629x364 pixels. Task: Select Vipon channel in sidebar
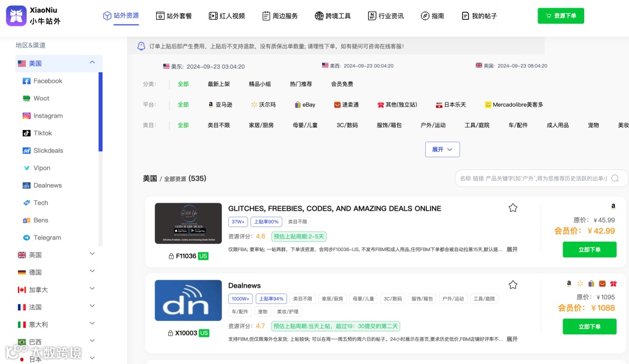(x=36, y=168)
